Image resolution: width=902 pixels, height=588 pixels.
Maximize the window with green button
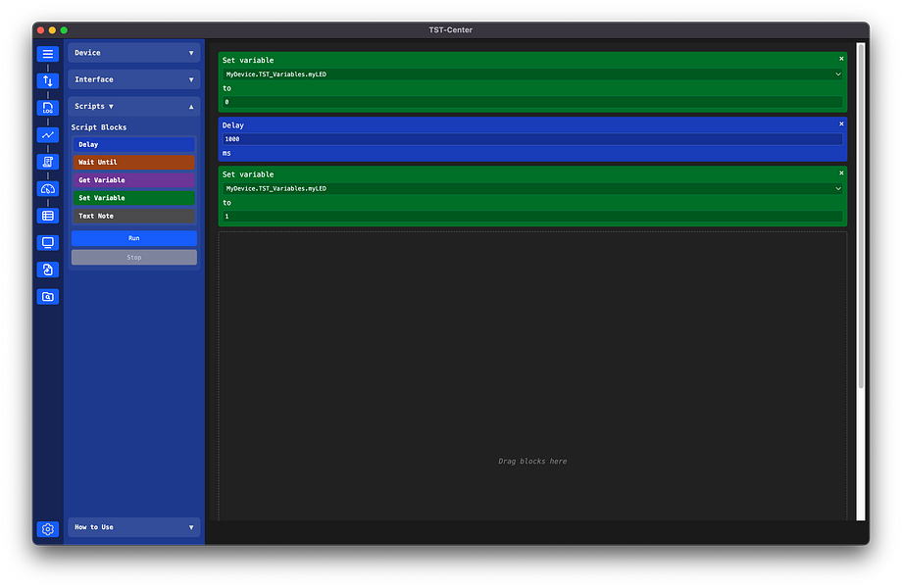pyautogui.click(x=64, y=29)
